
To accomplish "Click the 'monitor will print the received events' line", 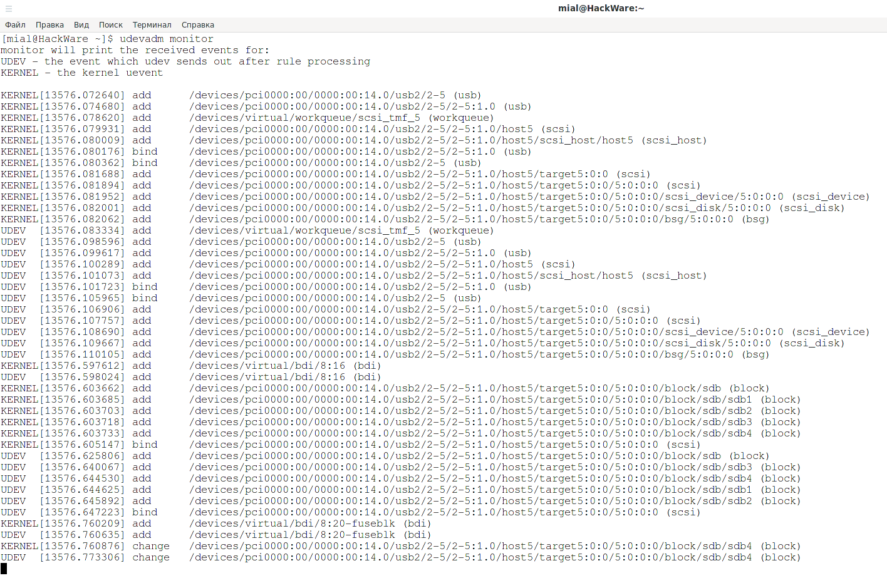I will pos(135,50).
